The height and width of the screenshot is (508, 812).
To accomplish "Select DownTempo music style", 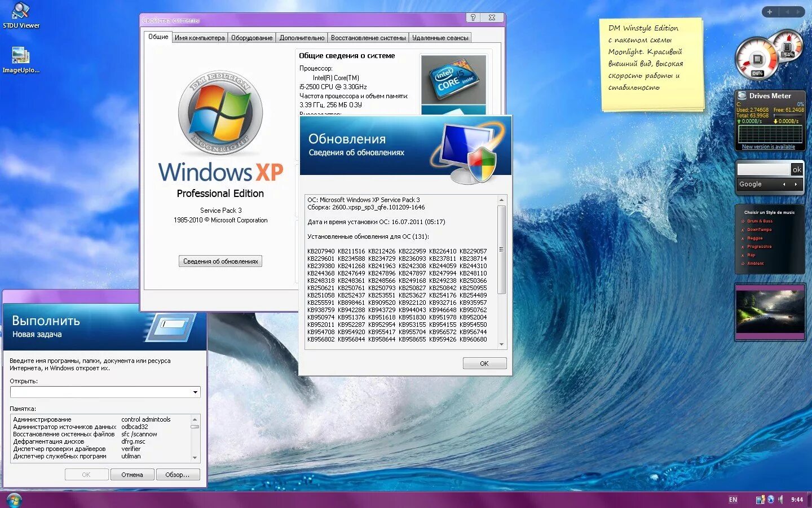I will [x=759, y=230].
